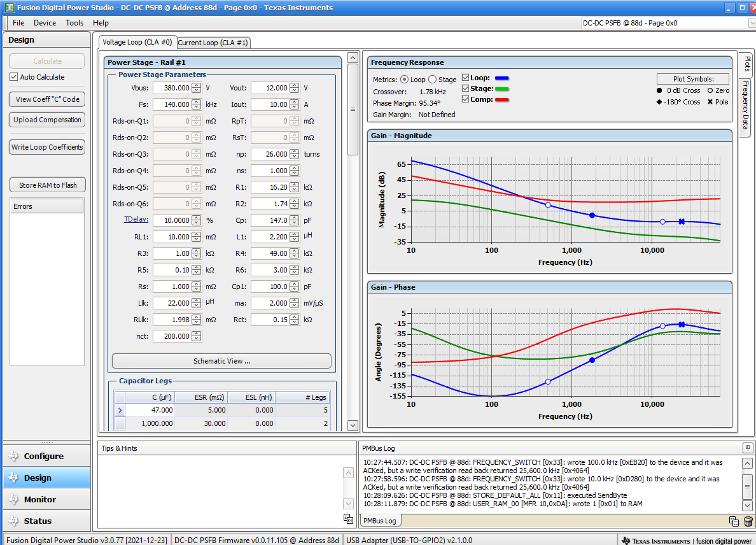This screenshot has height=545, width=756.
Task: Select the Plots side tab
Action: (747, 64)
